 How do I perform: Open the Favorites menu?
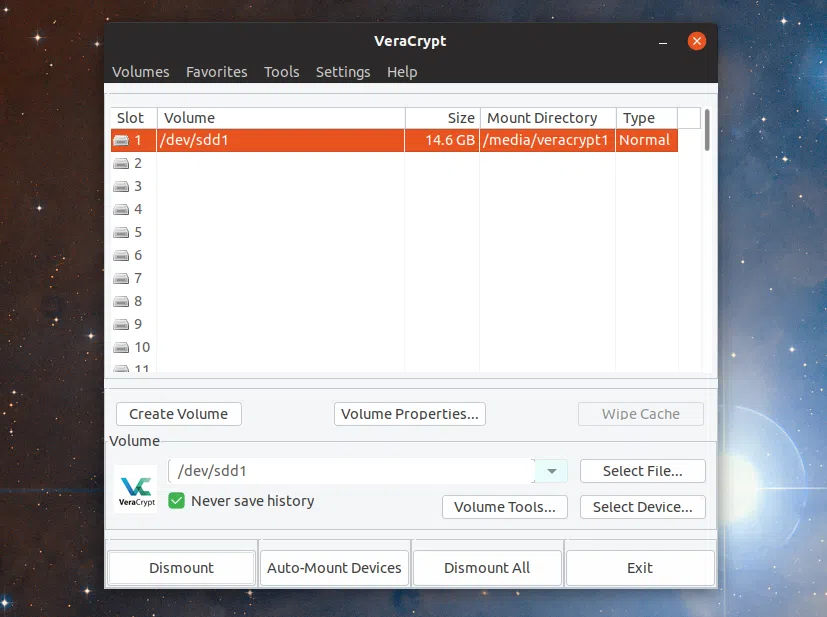pos(217,72)
